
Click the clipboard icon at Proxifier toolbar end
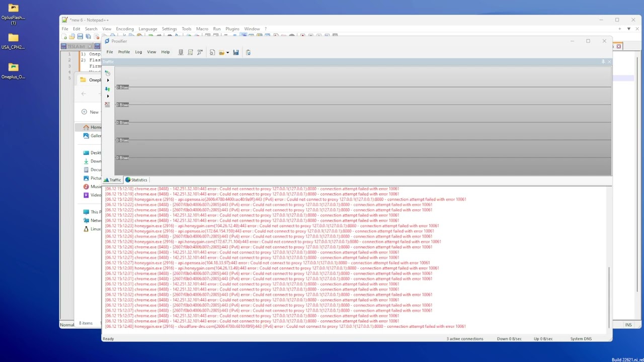(248, 52)
